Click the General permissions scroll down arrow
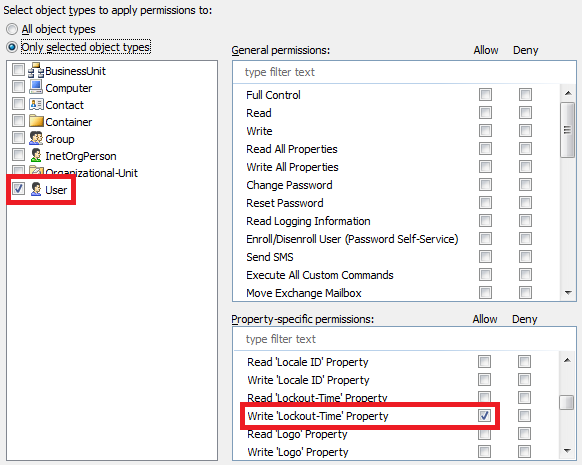Image resolution: width=582 pixels, height=465 pixels. pos(568,293)
